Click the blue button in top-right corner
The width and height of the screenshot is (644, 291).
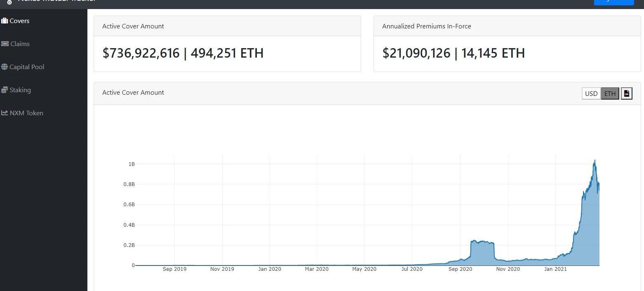(613, 2)
